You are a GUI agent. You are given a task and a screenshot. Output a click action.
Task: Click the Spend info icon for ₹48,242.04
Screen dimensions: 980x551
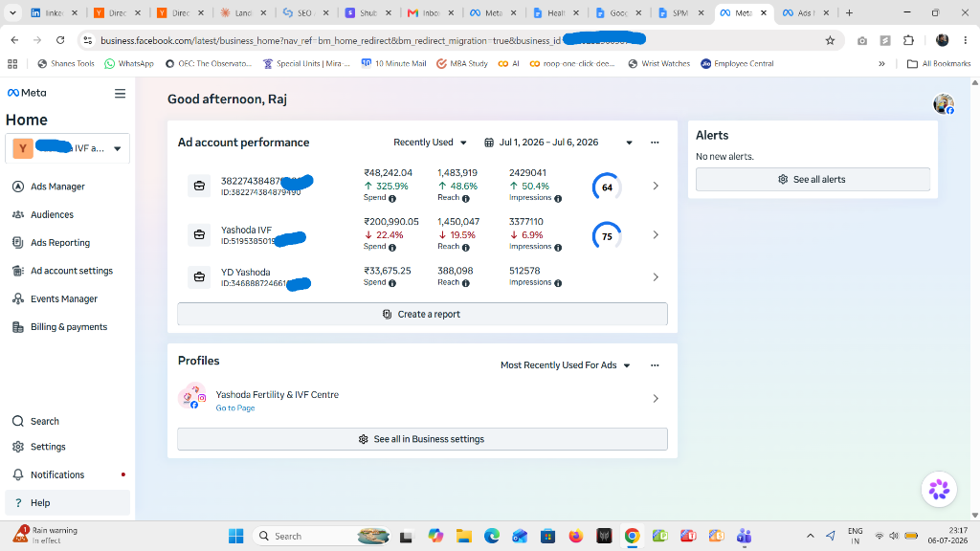392,199
